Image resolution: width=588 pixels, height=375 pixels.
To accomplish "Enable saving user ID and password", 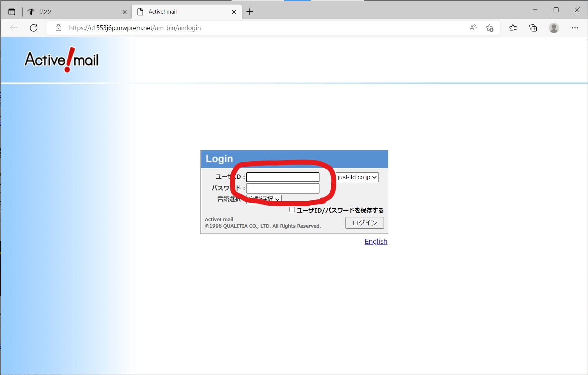I will (292, 210).
